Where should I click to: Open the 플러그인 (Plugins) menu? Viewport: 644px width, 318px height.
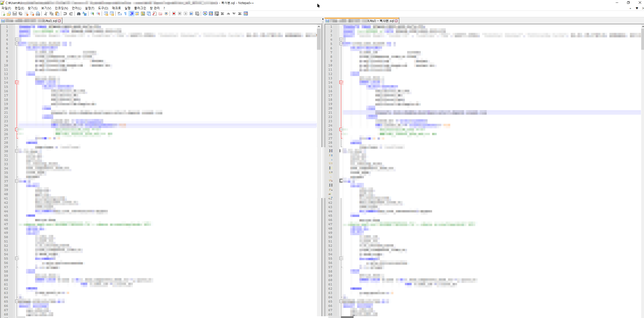tap(140, 8)
